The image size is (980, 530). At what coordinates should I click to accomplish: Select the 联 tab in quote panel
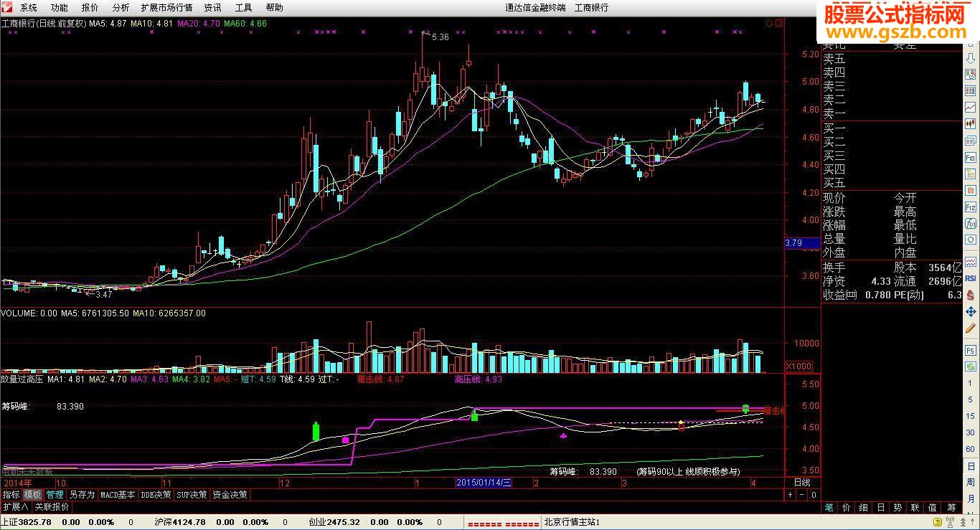click(915, 507)
